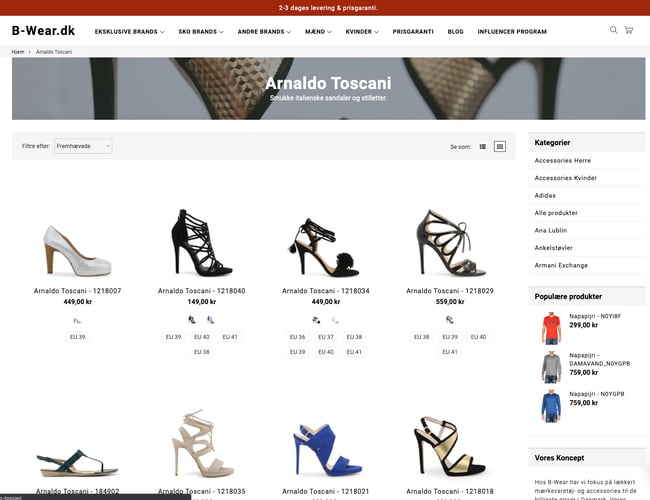The height and width of the screenshot is (500, 650).
Task: Open Arnaldo Toscani - 1218040 title link
Action: coord(202,291)
